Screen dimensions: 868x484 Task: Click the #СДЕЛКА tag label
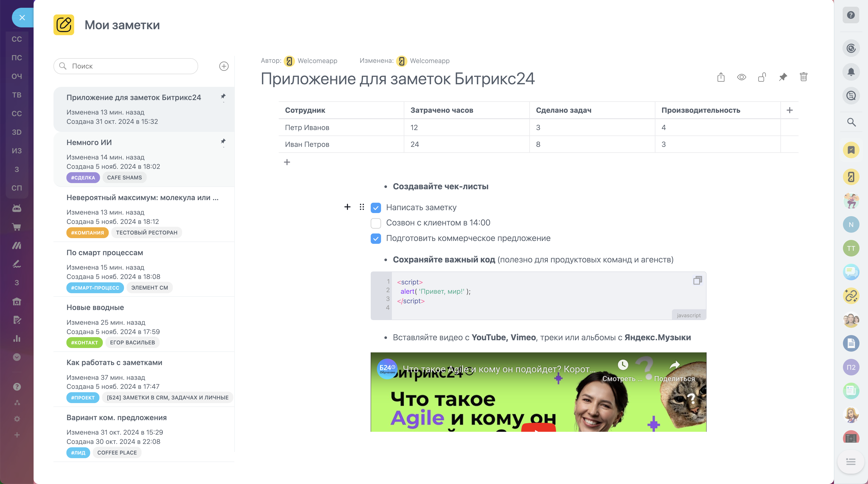click(83, 178)
